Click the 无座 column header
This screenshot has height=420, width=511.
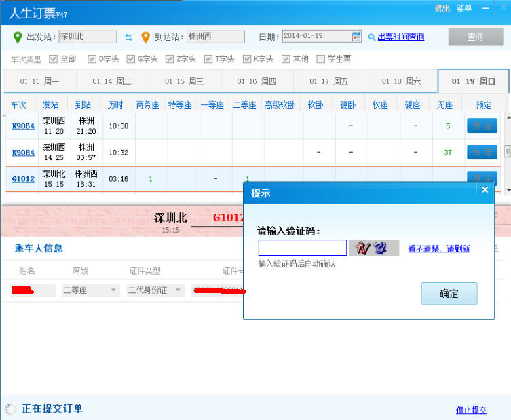pyautogui.click(x=444, y=104)
